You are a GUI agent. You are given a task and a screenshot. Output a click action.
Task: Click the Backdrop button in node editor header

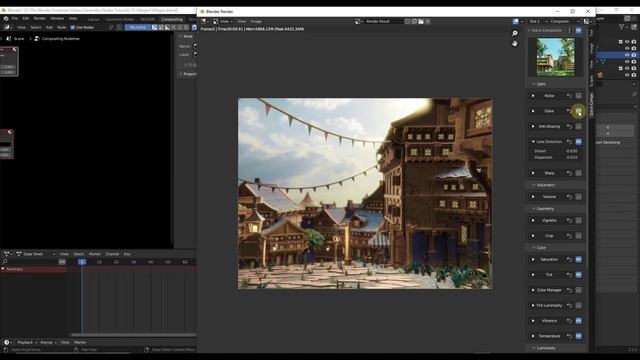(138, 27)
